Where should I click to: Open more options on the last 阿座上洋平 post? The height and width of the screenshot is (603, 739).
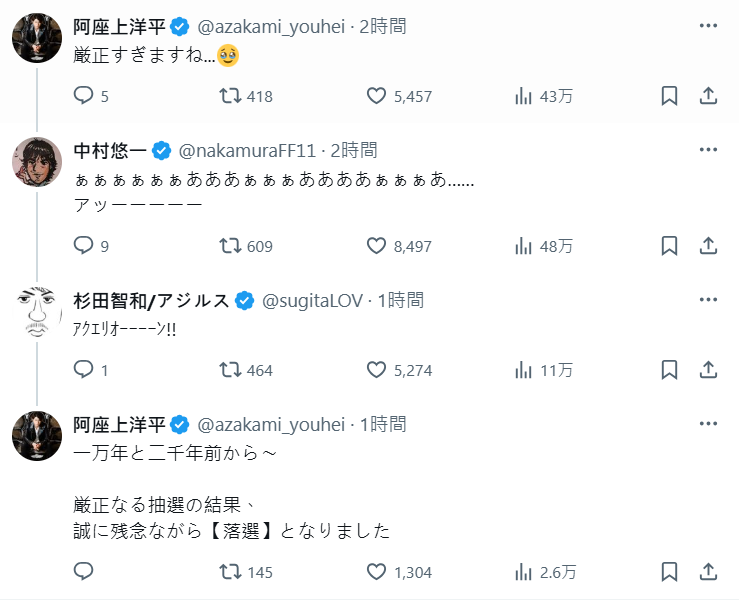pos(708,423)
